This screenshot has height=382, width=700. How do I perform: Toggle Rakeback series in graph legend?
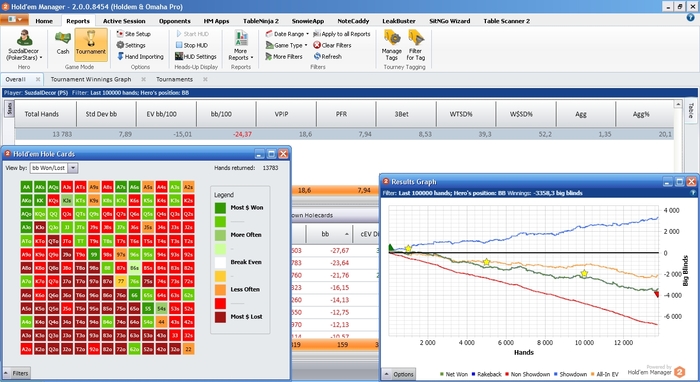pos(487,374)
